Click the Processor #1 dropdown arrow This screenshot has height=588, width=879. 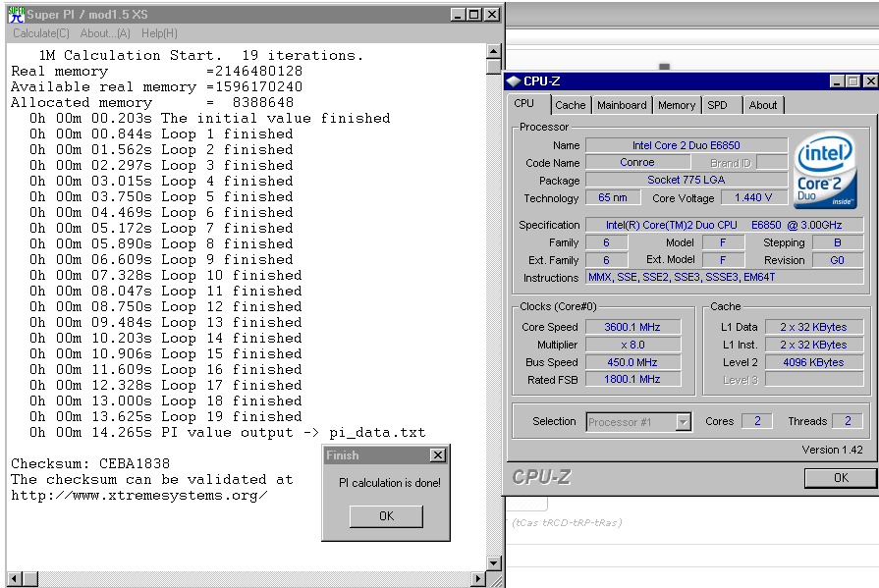(x=683, y=422)
